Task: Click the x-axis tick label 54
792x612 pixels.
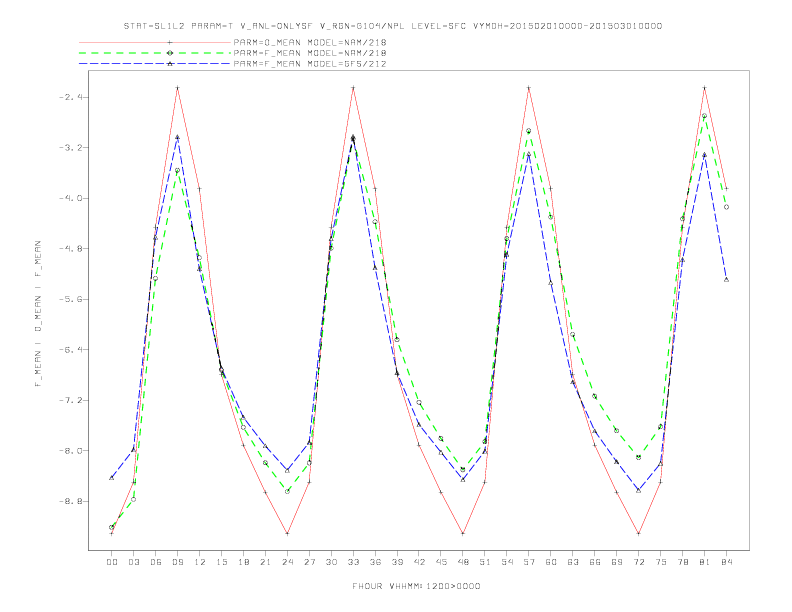Action: point(507,562)
